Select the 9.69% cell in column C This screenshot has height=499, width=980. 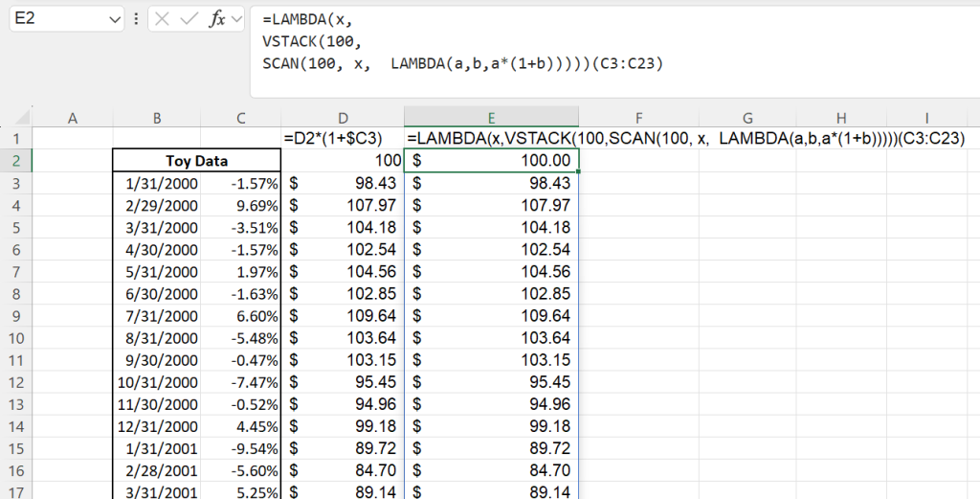(241, 205)
